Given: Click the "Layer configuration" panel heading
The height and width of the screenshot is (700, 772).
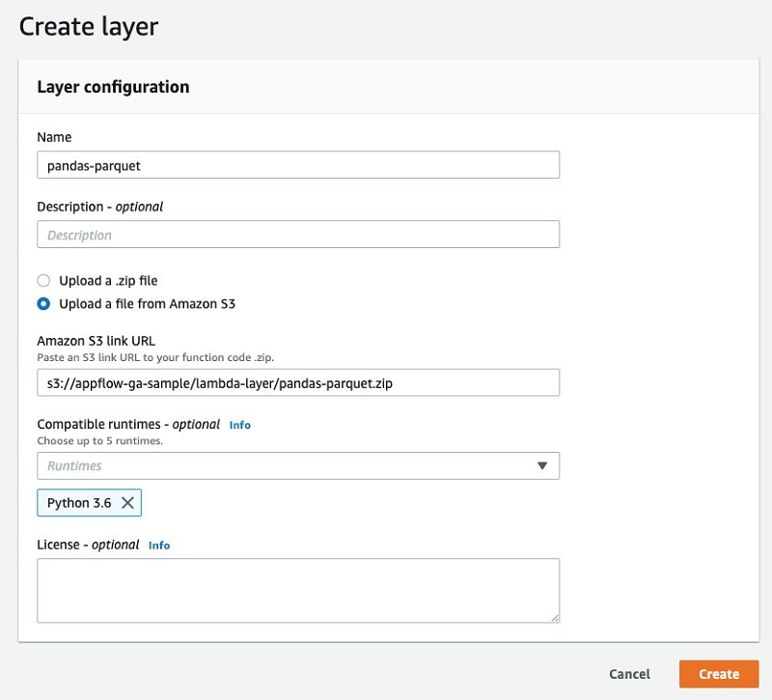Looking at the screenshot, I should (x=113, y=87).
